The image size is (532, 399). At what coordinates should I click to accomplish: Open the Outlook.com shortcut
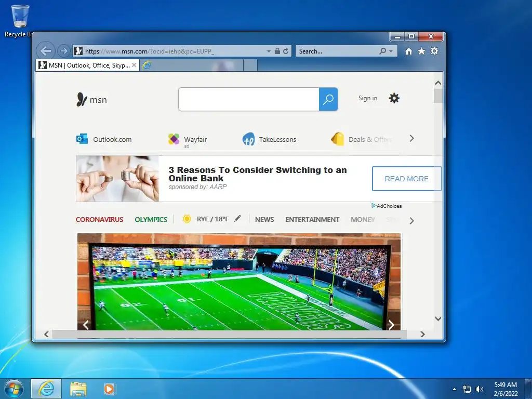[x=112, y=139]
